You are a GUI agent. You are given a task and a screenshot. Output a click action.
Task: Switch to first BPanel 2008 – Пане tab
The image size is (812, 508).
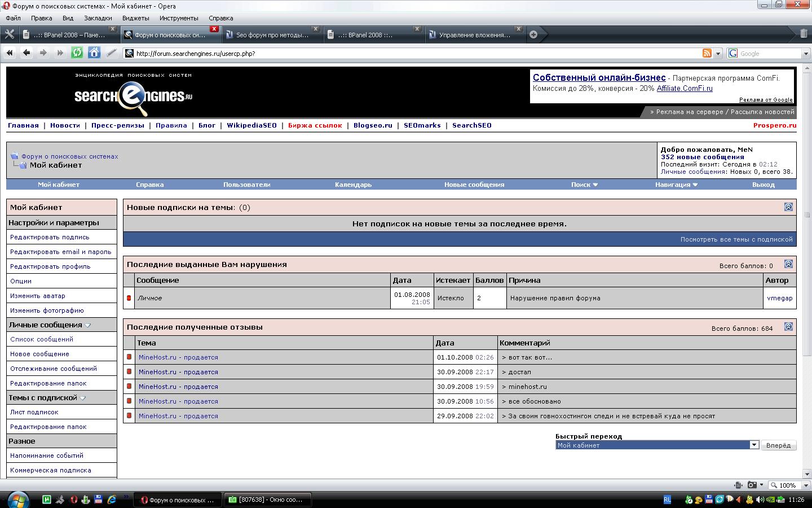(69, 34)
